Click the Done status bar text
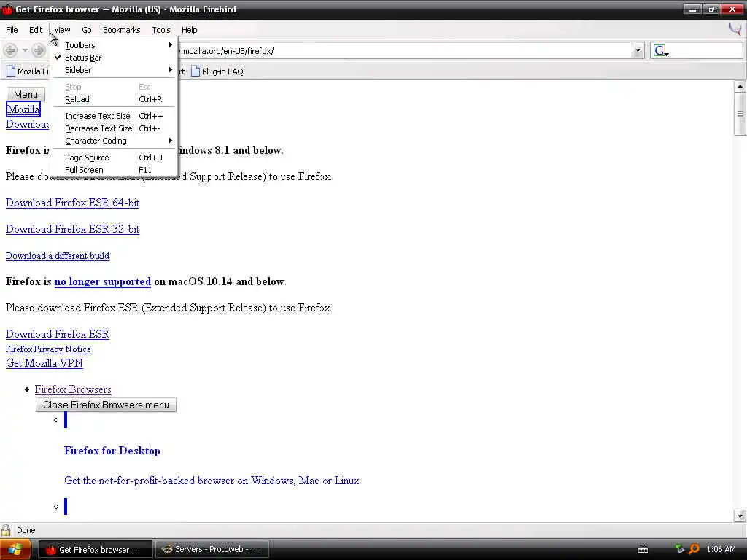The image size is (747, 560). [x=26, y=531]
